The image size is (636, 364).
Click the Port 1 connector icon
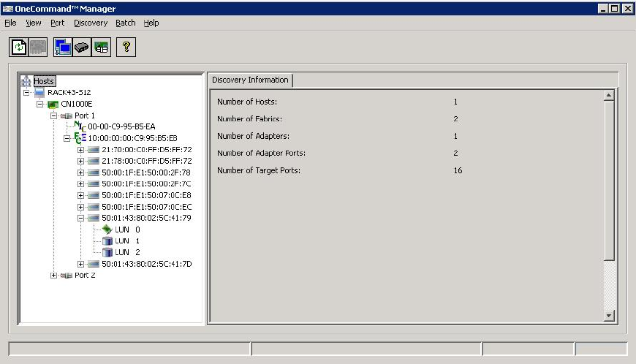[x=67, y=116]
